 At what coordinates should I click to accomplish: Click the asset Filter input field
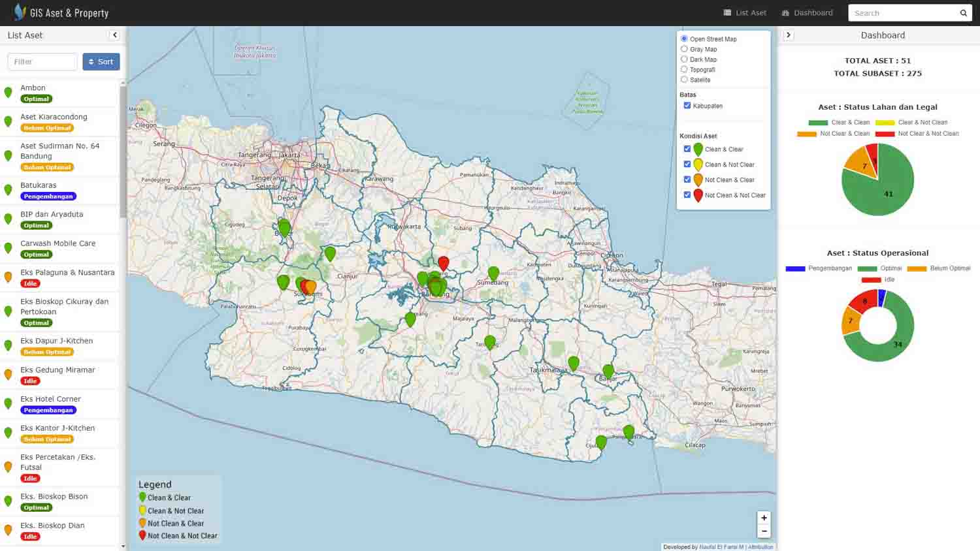tap(42, 62)
